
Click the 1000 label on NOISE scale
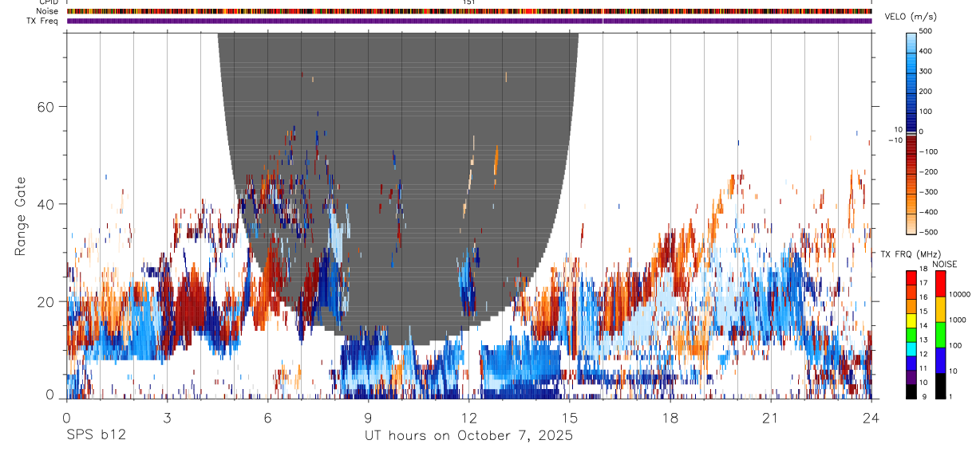pyautogui.click(x=956, y=320)
